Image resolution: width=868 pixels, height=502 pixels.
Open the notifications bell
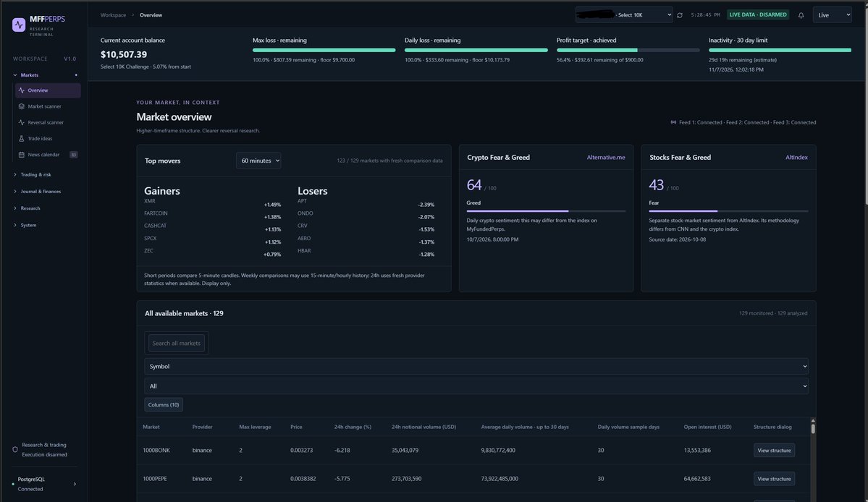[801, 15]
